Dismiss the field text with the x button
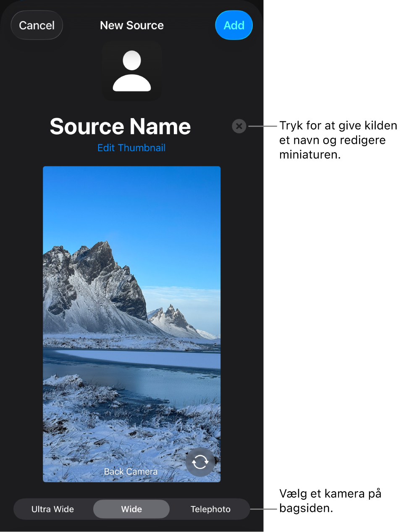This screenshot has width=409, height=532. [x=239, y=126]
